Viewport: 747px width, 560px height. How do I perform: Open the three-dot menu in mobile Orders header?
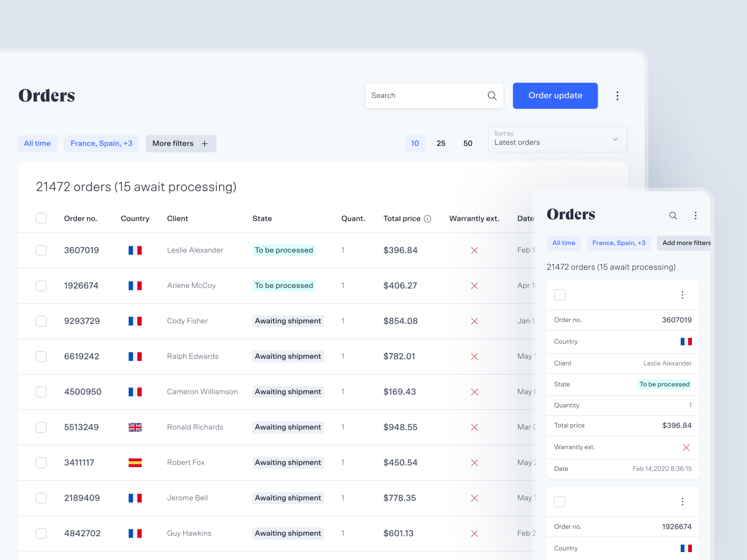695,216
